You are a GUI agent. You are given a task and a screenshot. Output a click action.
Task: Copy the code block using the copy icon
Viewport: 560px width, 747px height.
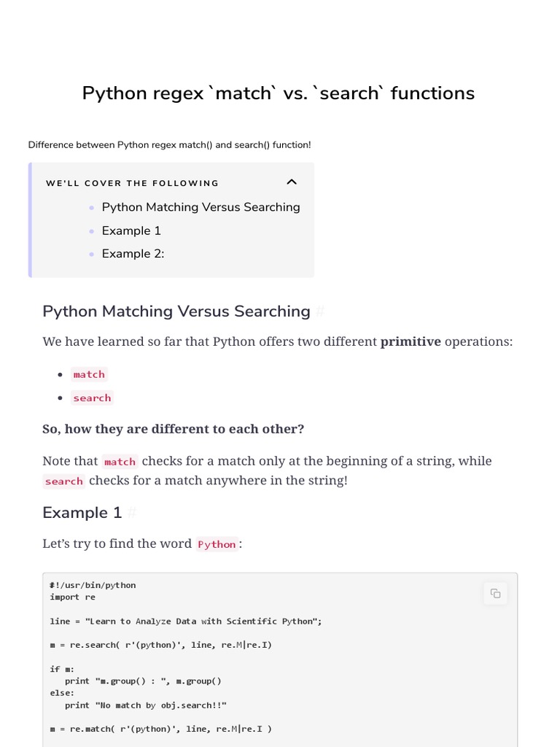(x=496, y=594)
